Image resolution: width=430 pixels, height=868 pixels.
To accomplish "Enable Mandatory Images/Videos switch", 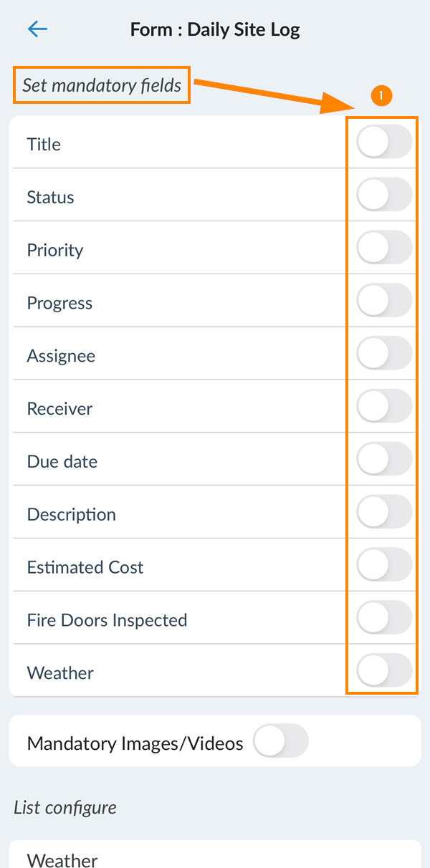I will [x=281, y=741].
